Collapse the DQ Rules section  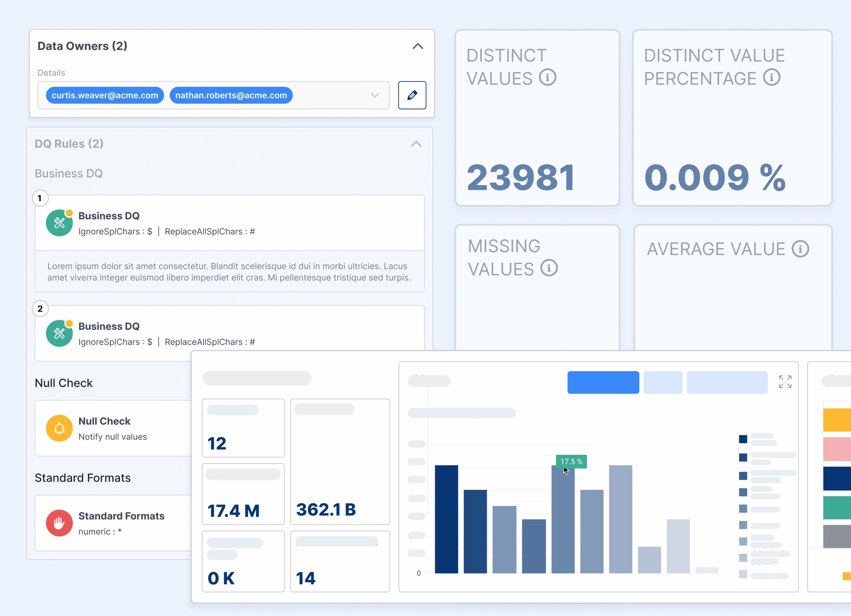(416, 144)
